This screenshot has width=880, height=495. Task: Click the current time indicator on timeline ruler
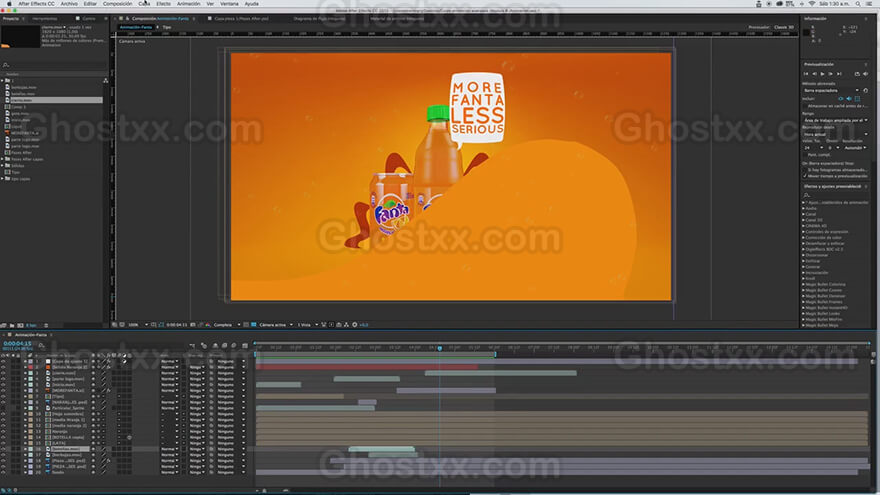[439, 348]
